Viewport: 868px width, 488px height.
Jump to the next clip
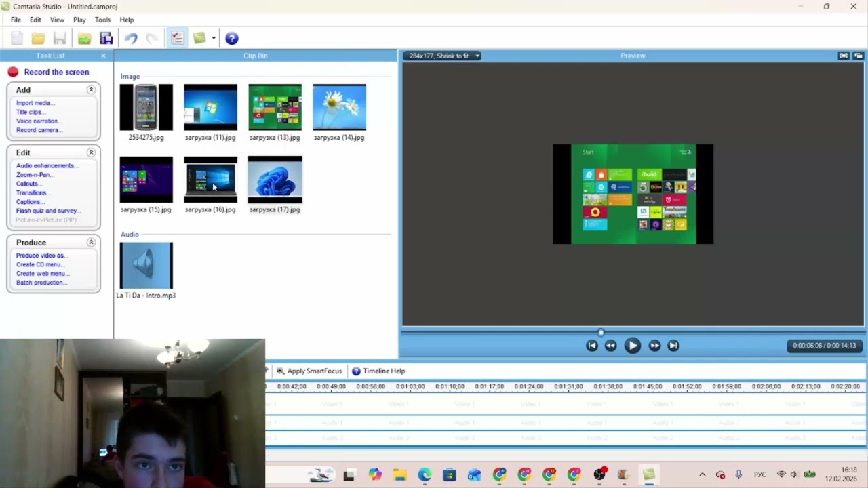tap(673, 346)
